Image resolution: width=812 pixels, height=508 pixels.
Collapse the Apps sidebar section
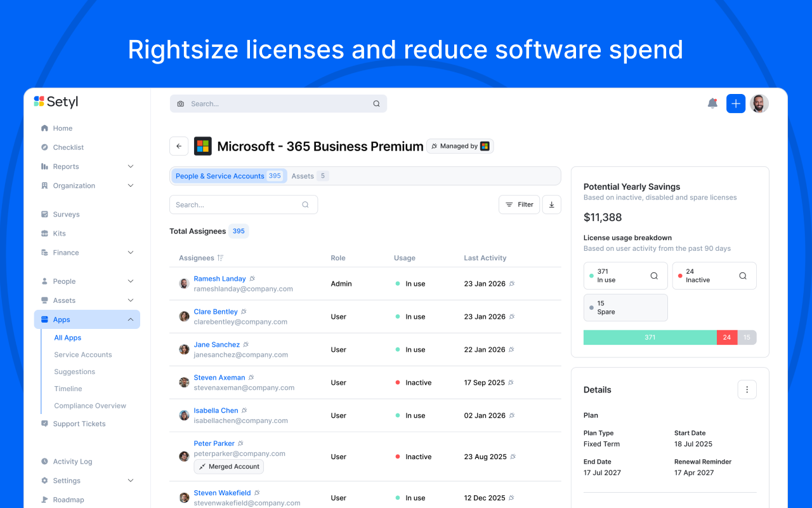[x=131, y=319]
